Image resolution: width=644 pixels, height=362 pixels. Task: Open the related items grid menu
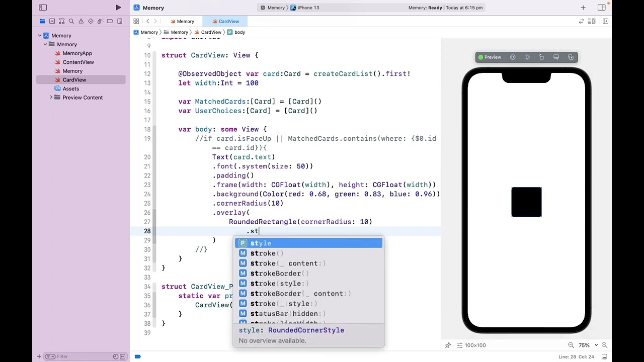(136, 21)
